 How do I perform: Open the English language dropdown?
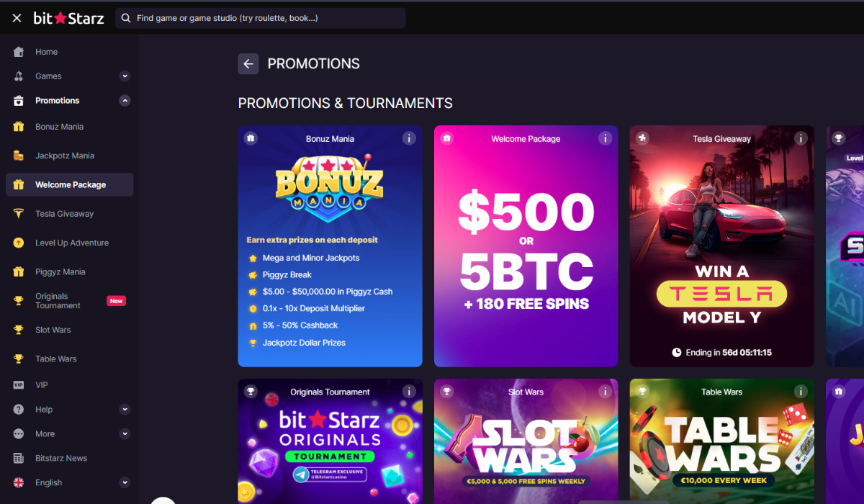pyautogui.click(x=125, y=482)
